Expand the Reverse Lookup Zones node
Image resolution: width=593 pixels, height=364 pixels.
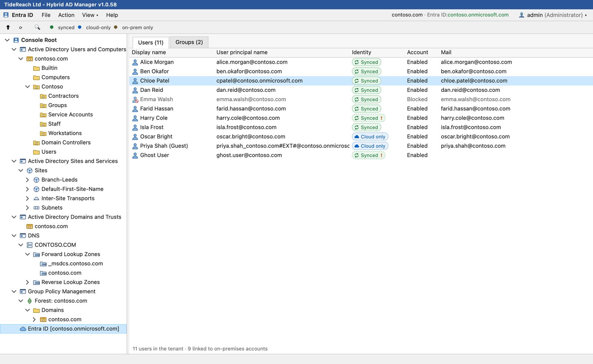pyautogui.click(x=27, y=282)
